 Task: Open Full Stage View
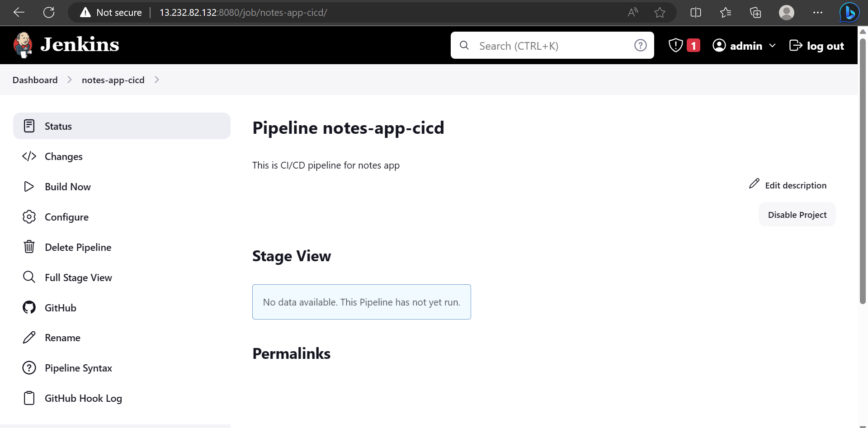78,277
